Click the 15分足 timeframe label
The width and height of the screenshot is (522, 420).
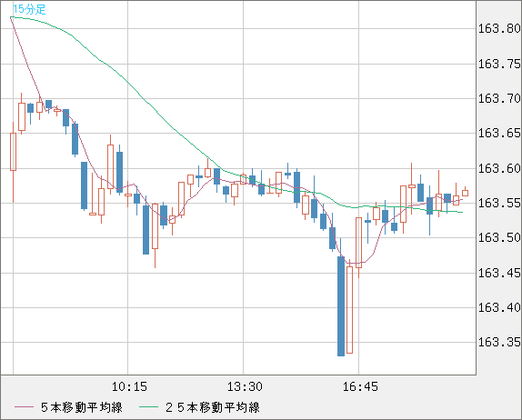click(x=29, y=9)
